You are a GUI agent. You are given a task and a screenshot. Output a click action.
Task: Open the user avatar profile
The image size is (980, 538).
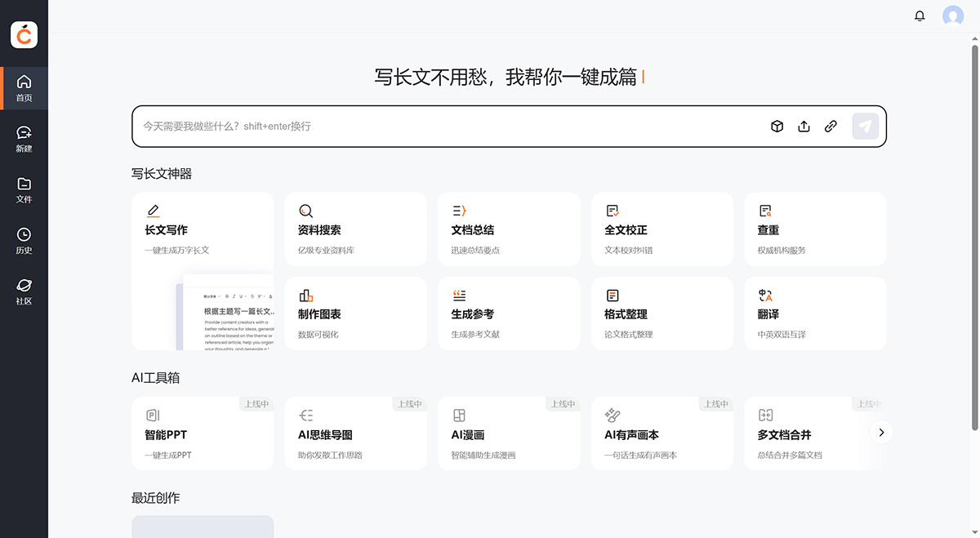click(952, 16)
